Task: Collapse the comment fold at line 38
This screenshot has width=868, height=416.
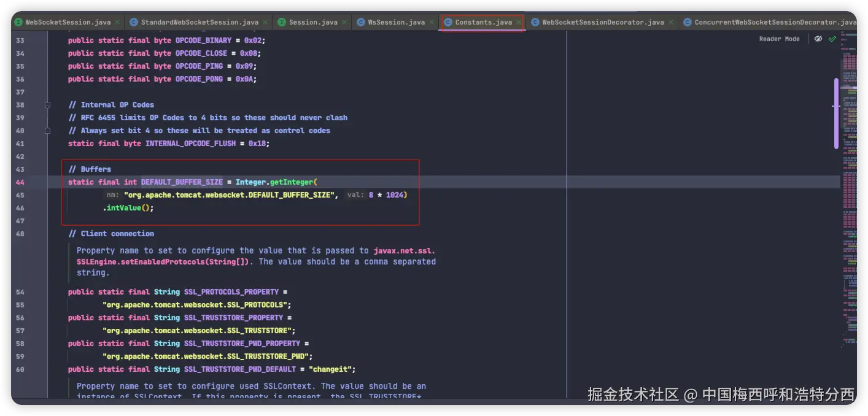Action: pyautogui.click(x=48, y=105)
